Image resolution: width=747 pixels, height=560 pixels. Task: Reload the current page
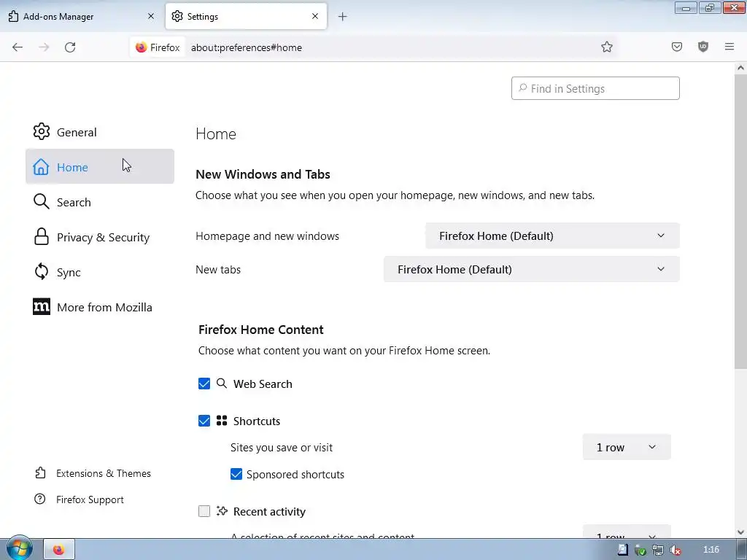point(70,47)
